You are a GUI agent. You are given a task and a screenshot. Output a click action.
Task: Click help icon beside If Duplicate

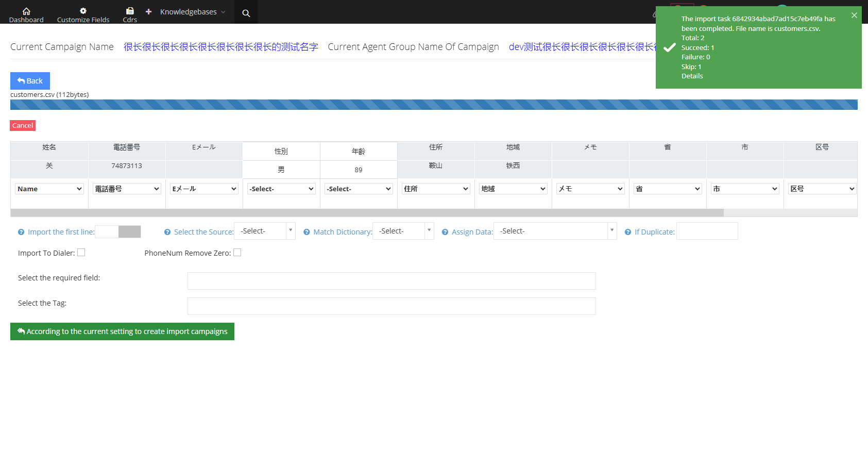pyautogui.click(x=628, y=232)
